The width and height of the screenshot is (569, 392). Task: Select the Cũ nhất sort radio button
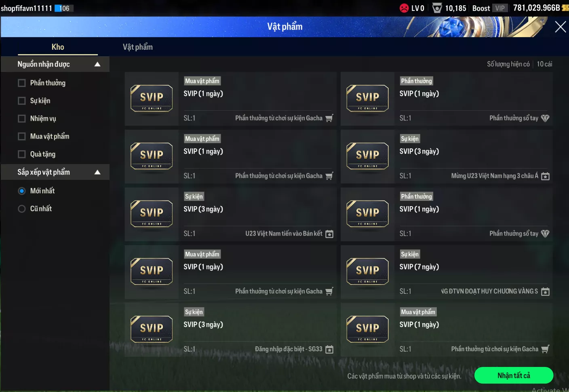pyautogui.click(x=22, y=209)
